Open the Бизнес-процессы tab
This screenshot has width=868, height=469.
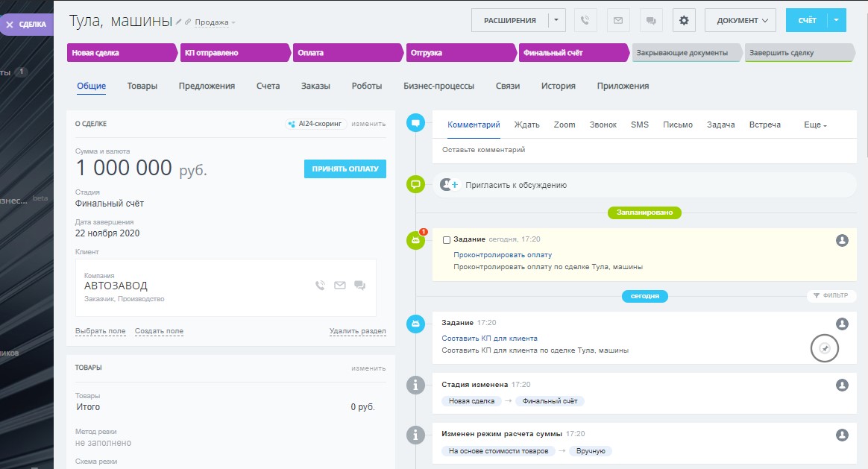pyautogui.click(x=438, y=86)
